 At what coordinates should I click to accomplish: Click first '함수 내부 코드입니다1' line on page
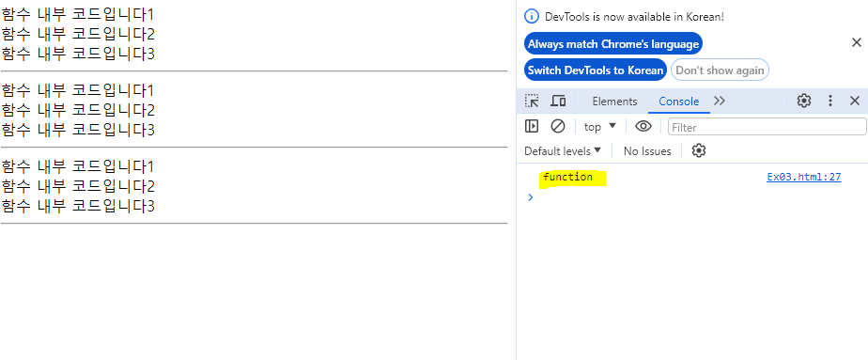(78, 14)
